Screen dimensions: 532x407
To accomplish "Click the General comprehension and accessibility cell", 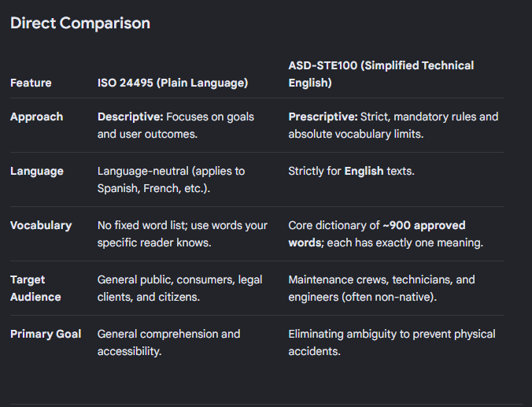I will pyautogui.click(x=168, y=342).
